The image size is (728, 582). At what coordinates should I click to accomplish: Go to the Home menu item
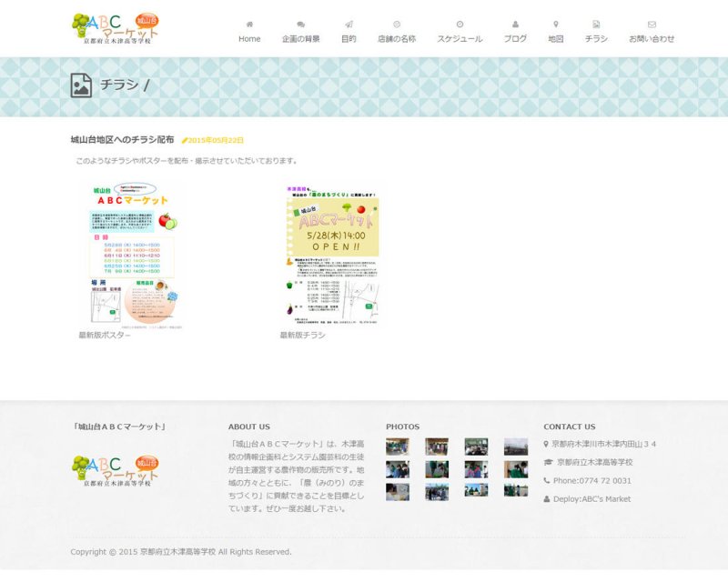[249, 39]
